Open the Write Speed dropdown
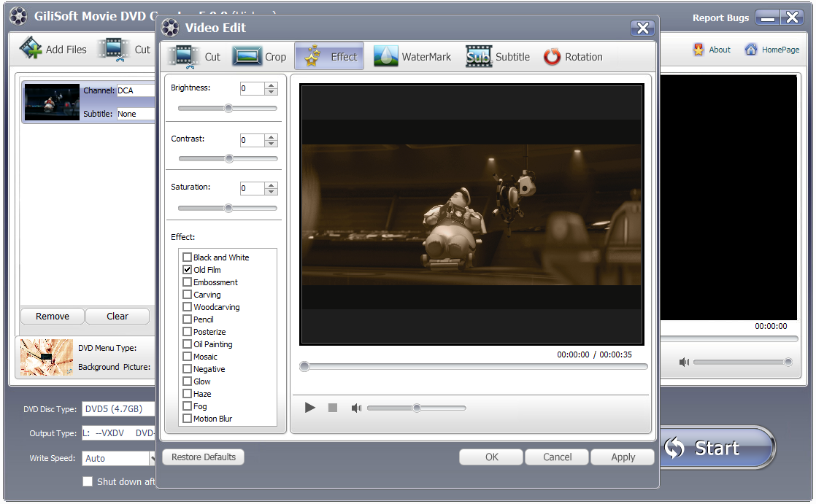The height and width of the screenshot is (504, 816). click(x=117, y=458)
